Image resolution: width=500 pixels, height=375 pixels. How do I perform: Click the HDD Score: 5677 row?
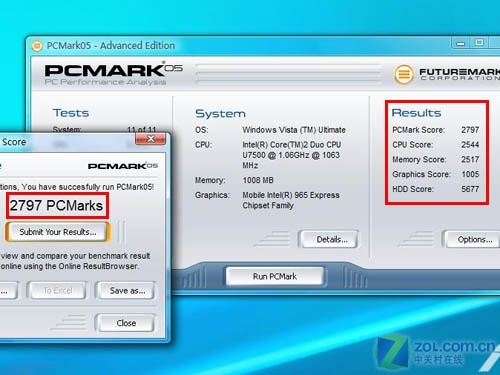coord(435,189)
